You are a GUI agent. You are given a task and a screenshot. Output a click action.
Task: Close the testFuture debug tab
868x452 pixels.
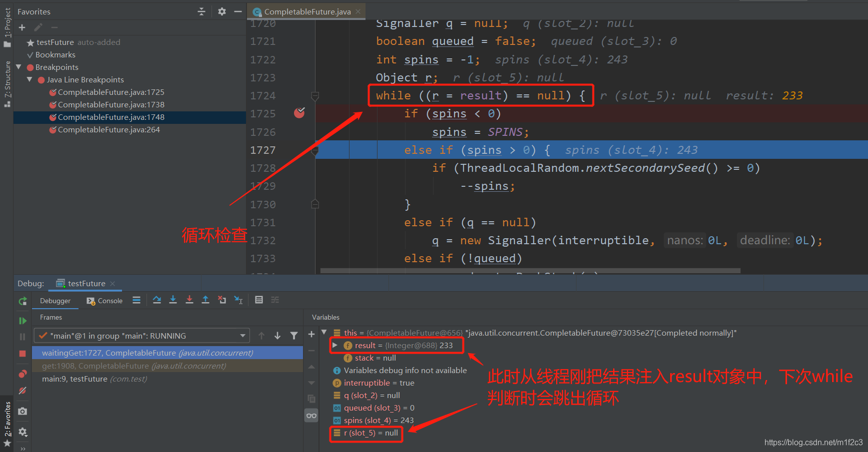point(112,283)
